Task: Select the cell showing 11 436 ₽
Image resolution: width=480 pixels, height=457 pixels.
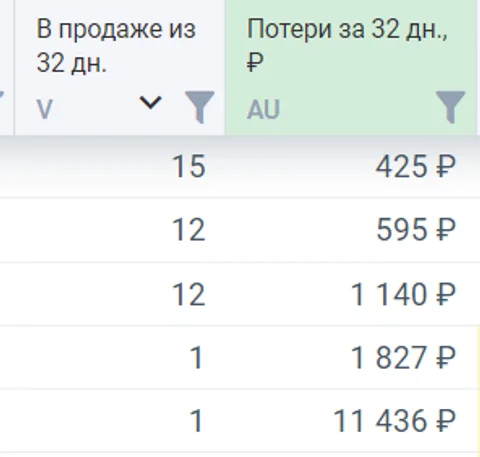Action: coord(395,421)
